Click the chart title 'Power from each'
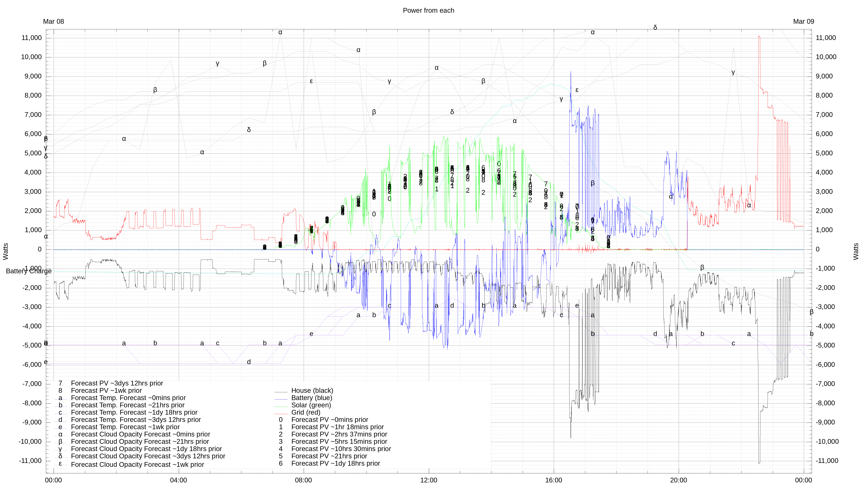868x488 pixels. tap(428, 11)
